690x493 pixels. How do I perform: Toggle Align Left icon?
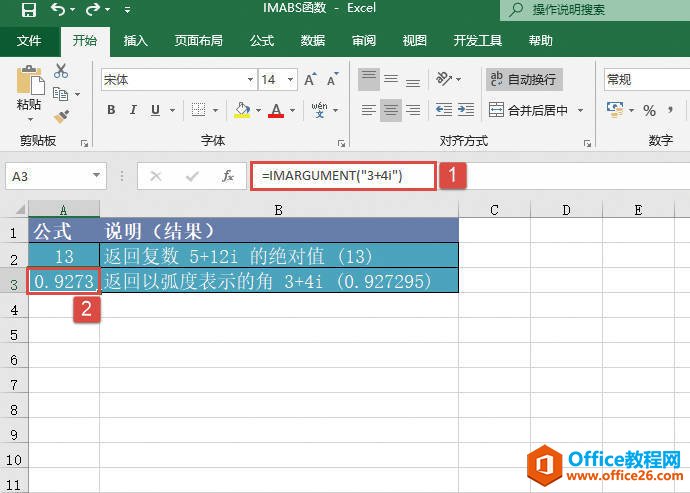pyautogui.click(x=369, y=110)
